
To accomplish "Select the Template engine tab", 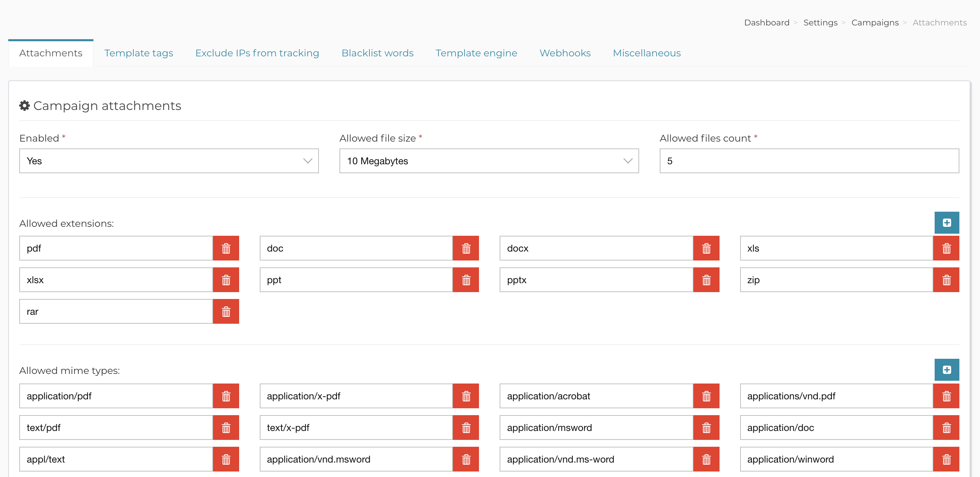I will (476, 53).
